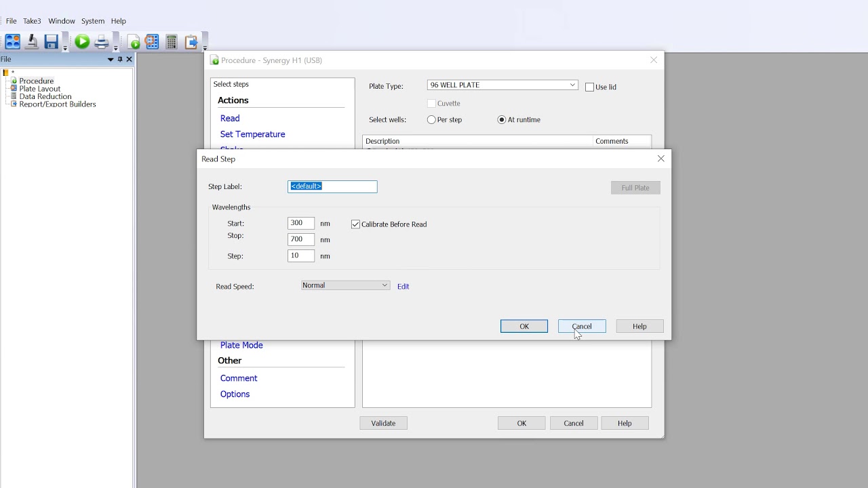Select the At runtime radio button
Viewport: 868px width, 488px height.
[502, 120]
